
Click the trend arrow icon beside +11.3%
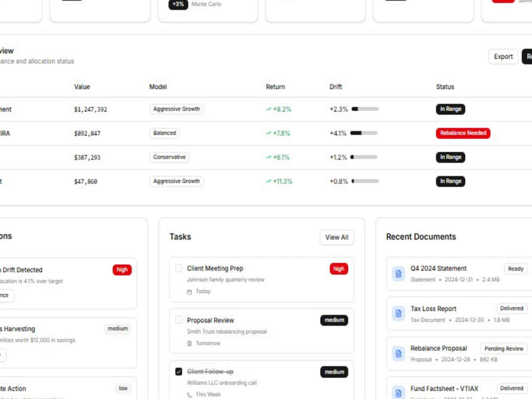[x=268, y=181]
